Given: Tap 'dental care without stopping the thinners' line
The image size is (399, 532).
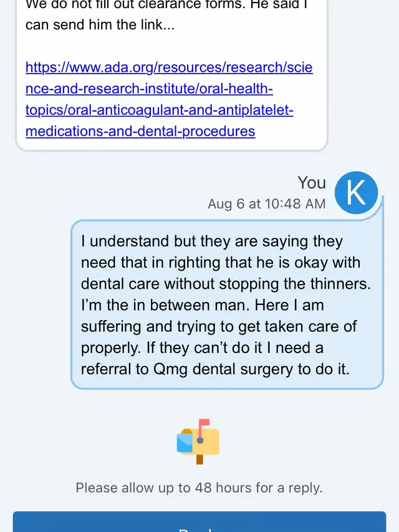Looking at the screenshot, I should (226, 284).
